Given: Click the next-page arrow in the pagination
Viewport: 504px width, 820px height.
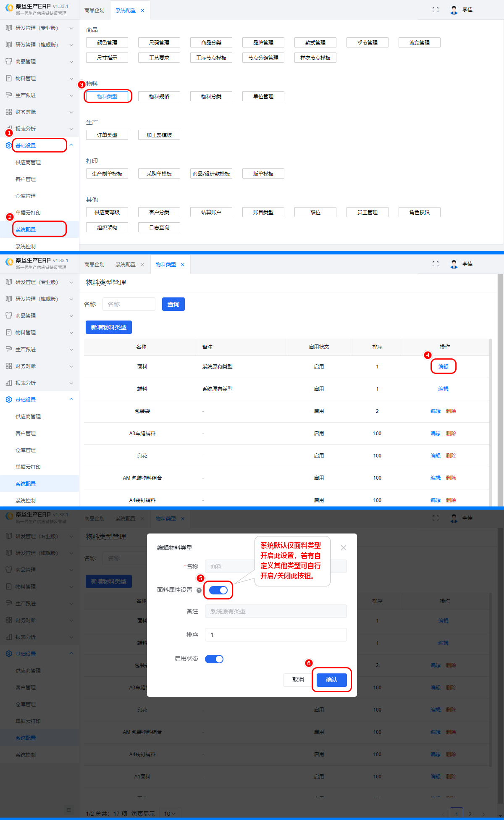Looking at the screenshot, I should pyautogui.click(x=483, y=814).
